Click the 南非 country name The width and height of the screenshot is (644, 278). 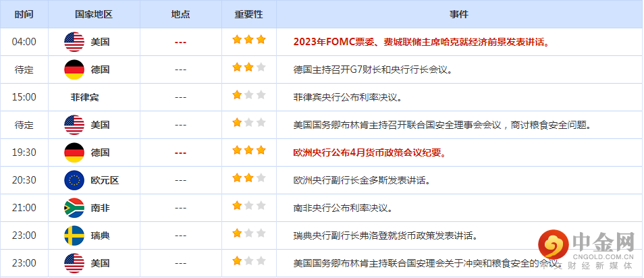[x=100, y=208]
